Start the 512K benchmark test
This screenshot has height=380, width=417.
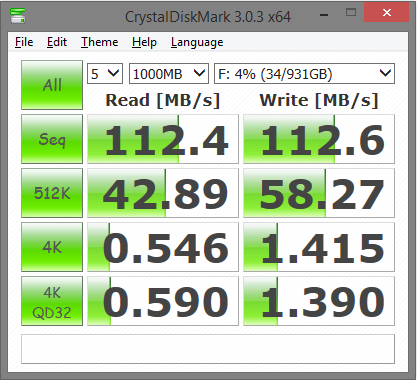tap(52, 193)
